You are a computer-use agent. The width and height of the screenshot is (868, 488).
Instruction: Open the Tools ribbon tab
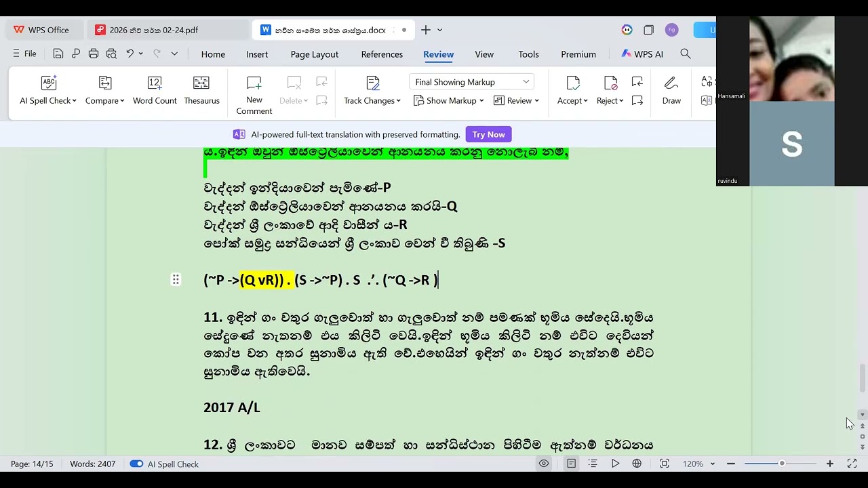pyautogui.click(x=529, y=54)
